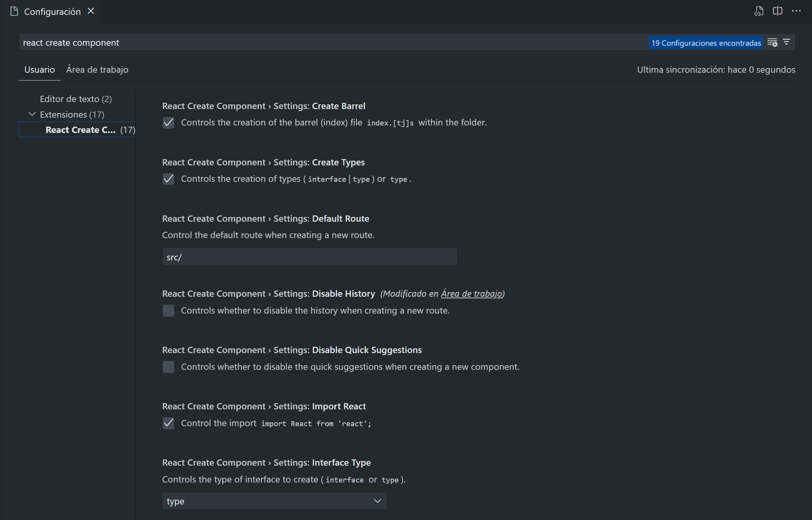Edit the Default Route src/ field

click(x=310, y=257)
